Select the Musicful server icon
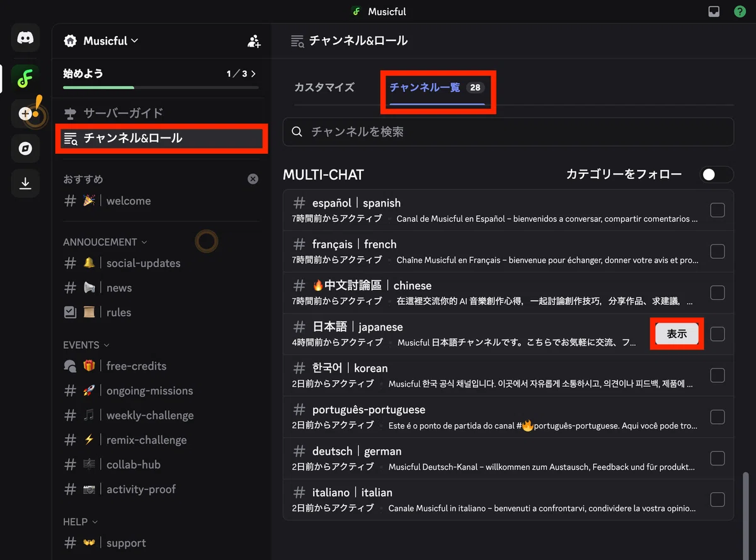Screen dimensions: 756x560 [x=25, y=79]
